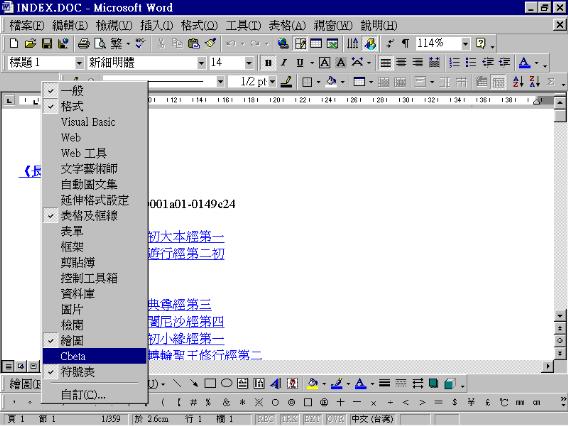Open the 工具(T) menu
The image size is (568, 426).
coord(243,25)
